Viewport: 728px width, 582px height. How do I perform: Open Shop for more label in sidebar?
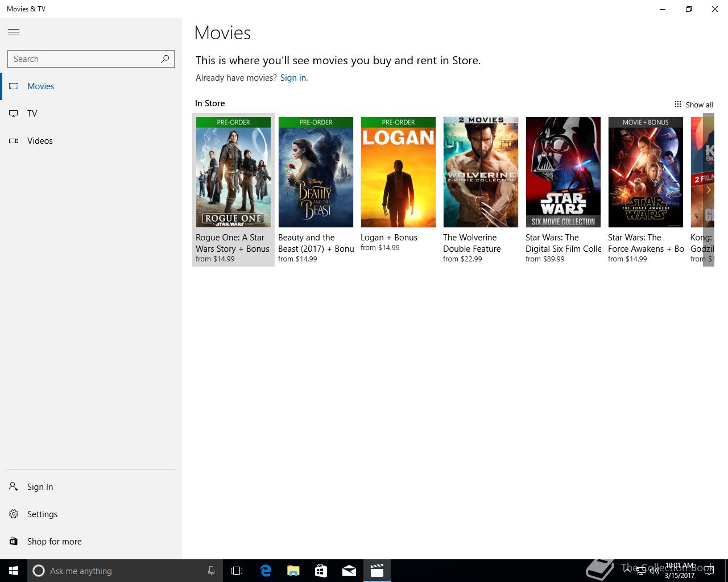click(55, 542)
